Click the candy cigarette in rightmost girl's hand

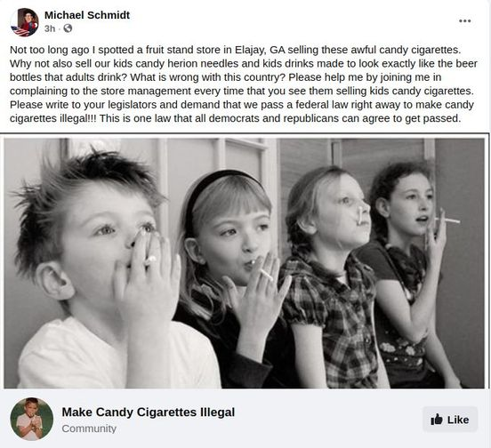[x=448, y=220]
